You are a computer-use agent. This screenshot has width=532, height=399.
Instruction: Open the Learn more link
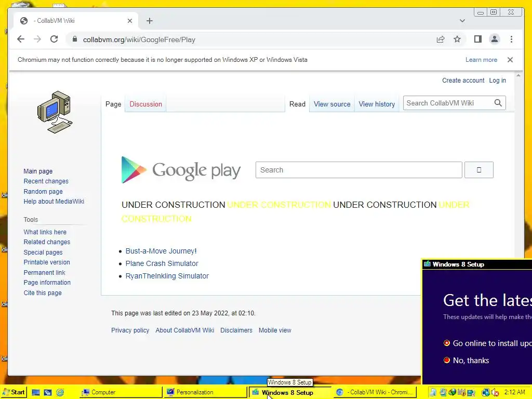click(481, 60)
